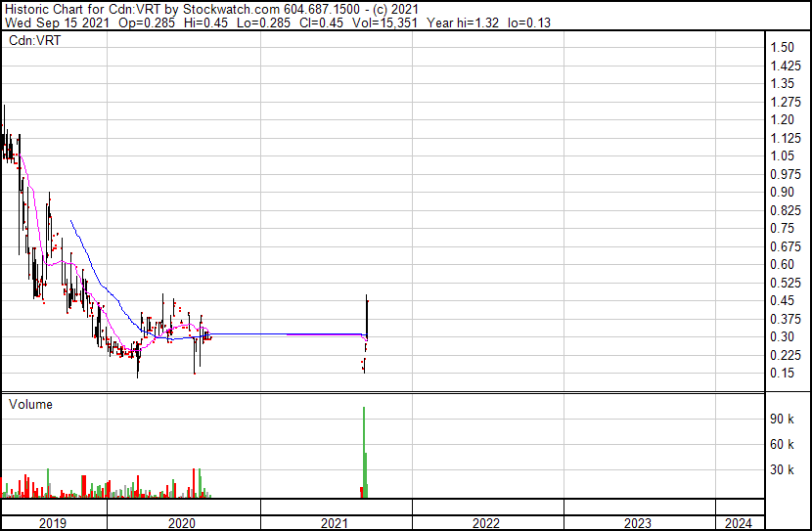Select the 2023 year on time axis
This screenshot has height=531, width=812.
(639, 523)
